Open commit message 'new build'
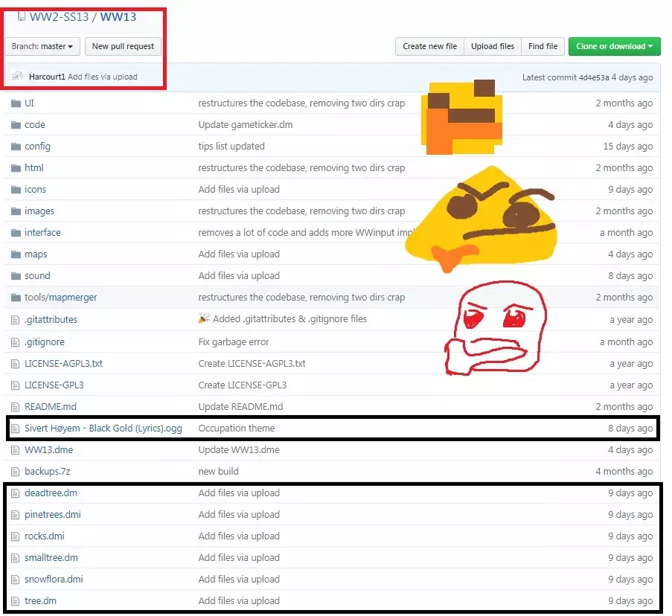 click(219, 472)
